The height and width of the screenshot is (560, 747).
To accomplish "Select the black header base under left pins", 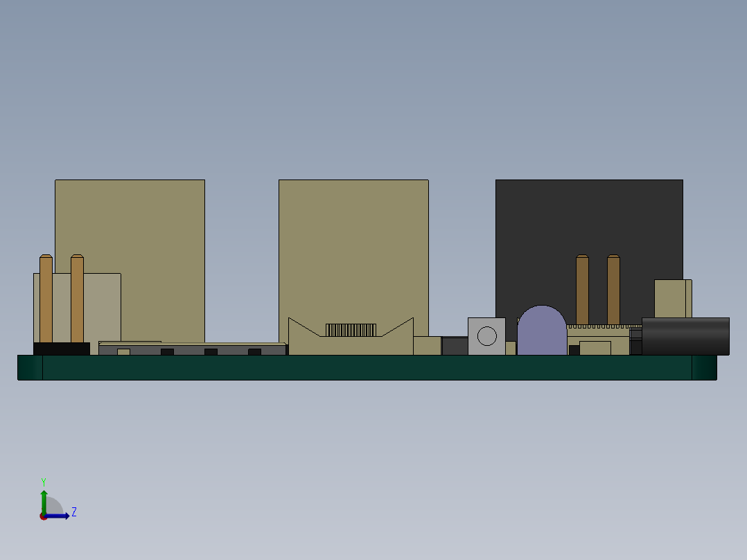I will 62,349.
